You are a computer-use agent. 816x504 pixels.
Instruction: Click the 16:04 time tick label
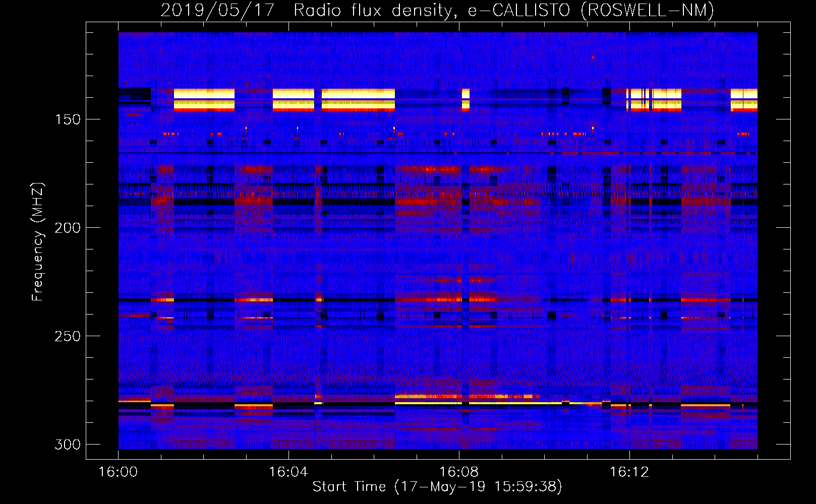(x=288, y=472)
